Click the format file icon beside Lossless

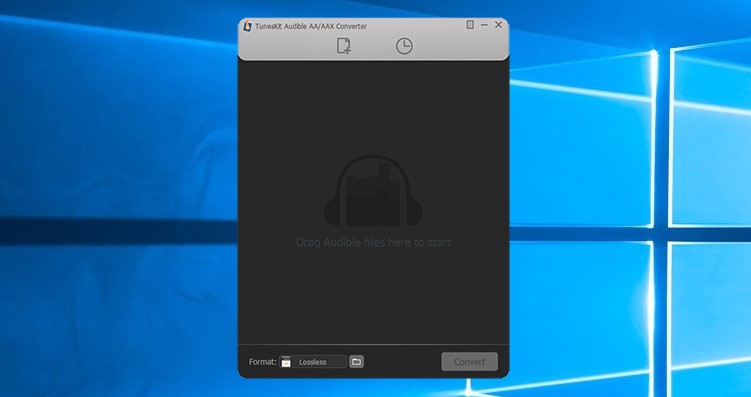pyautogui.click(x=286, y=362)
